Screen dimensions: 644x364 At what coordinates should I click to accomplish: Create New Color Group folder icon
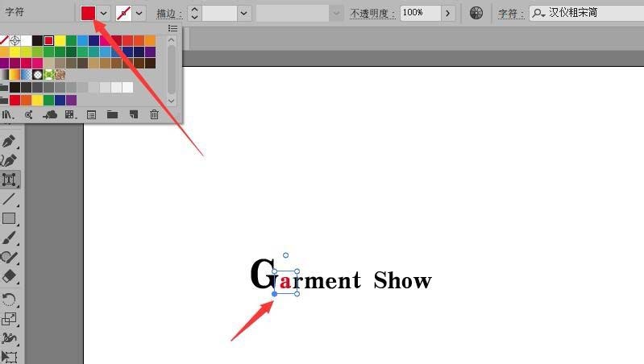click(112, 115)
